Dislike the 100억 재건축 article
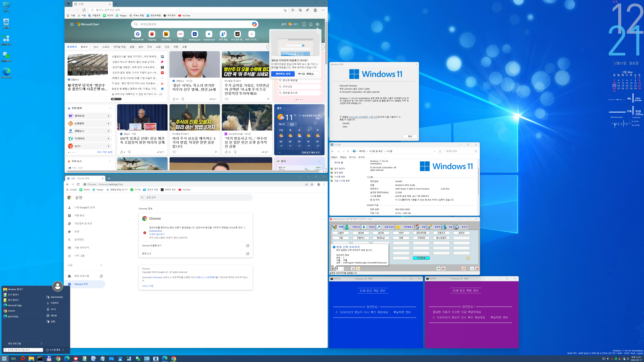 pyautogui.click(x=129, y=152)
